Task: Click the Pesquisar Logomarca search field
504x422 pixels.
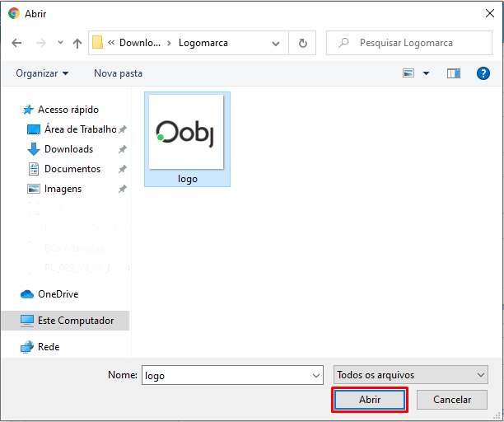Action: tap(409, 43)
